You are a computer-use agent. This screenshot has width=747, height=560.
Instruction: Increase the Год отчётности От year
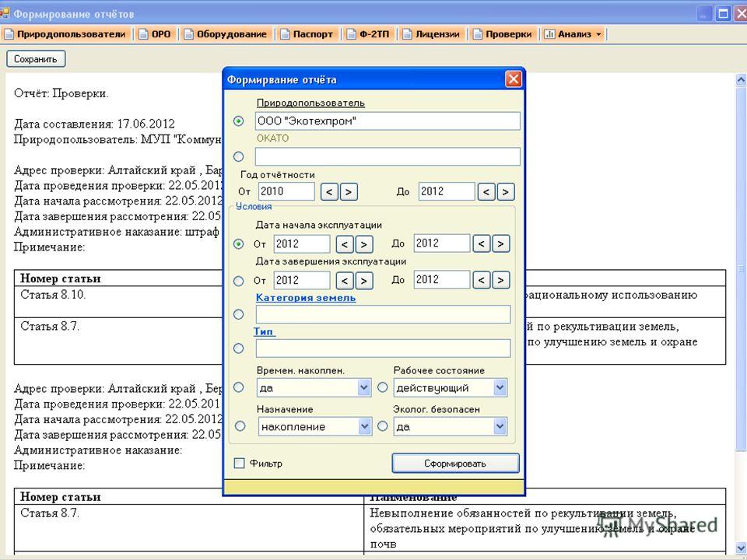[x=349, y=192]
